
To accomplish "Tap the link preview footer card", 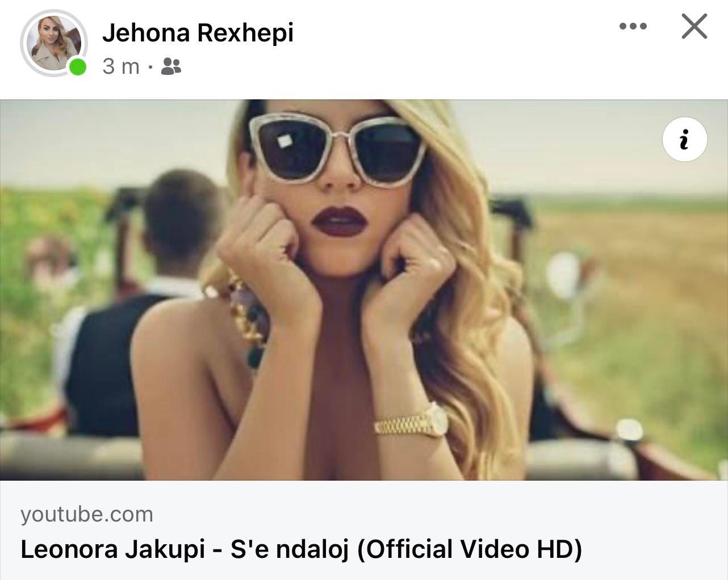I will (364, 530).
